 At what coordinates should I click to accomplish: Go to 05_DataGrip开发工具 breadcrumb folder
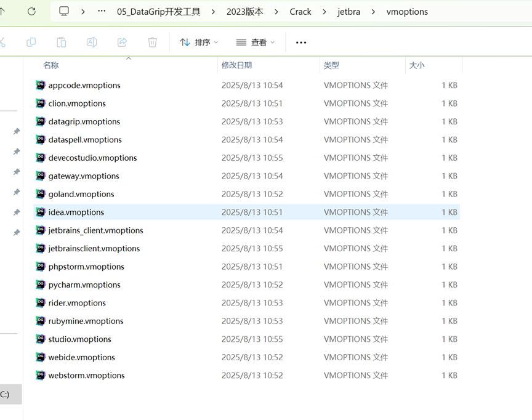pyautogui.click(x=158, y=12)
